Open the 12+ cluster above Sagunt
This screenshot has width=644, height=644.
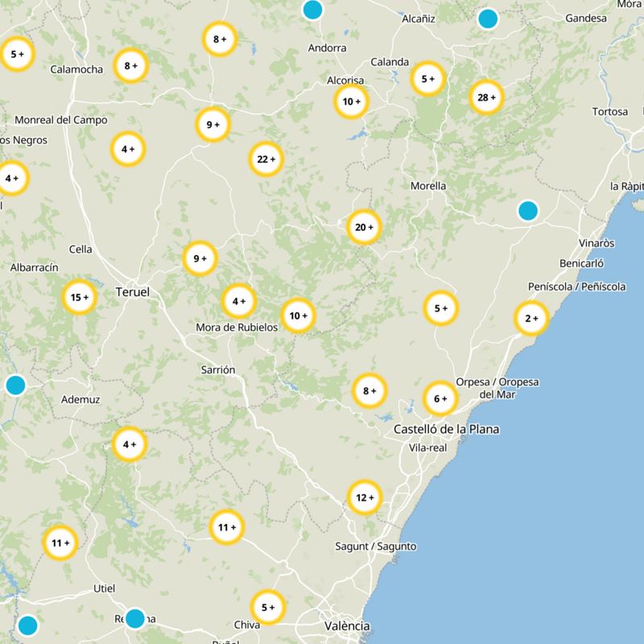(364, 497)
